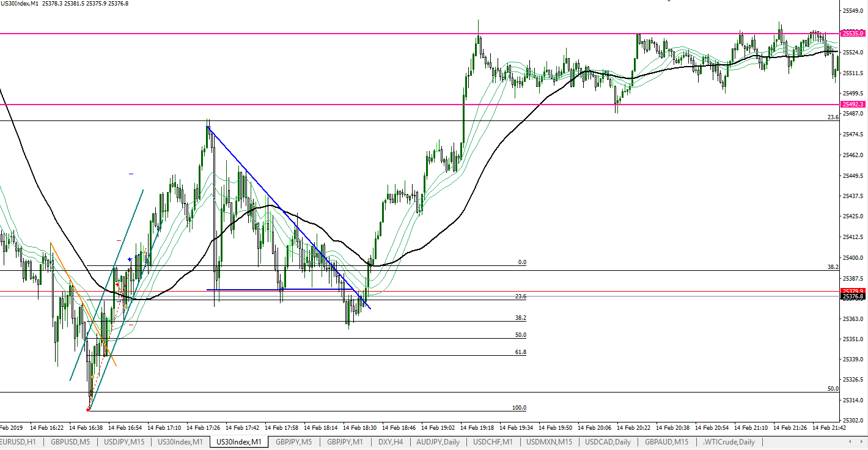Switch to the GBPAUD,M15 tab
The height and width of the screenshot is (450, 868).
pyautogui.click(x=665, y=442)
